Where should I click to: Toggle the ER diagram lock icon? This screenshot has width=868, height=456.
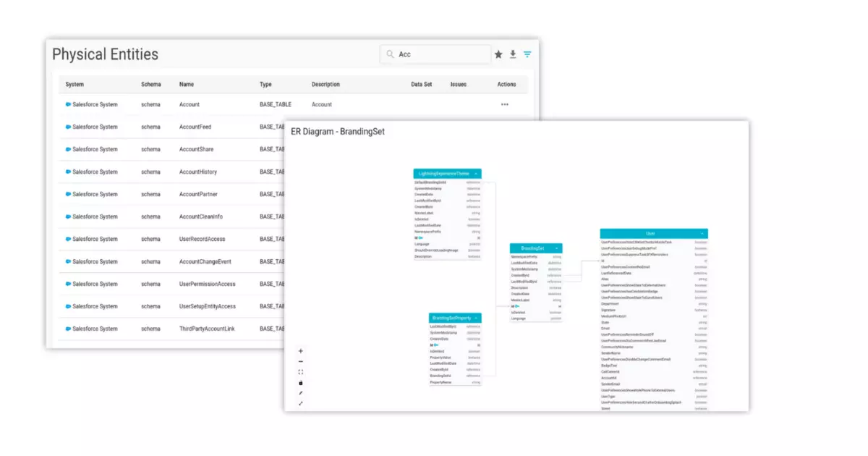pos(301,382)
